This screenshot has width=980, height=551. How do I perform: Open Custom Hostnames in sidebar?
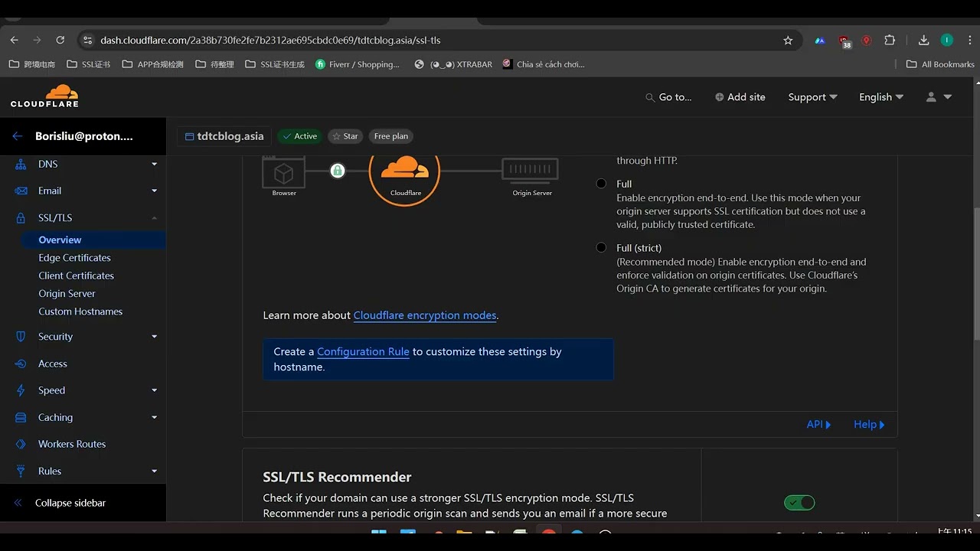pos(80,311)
